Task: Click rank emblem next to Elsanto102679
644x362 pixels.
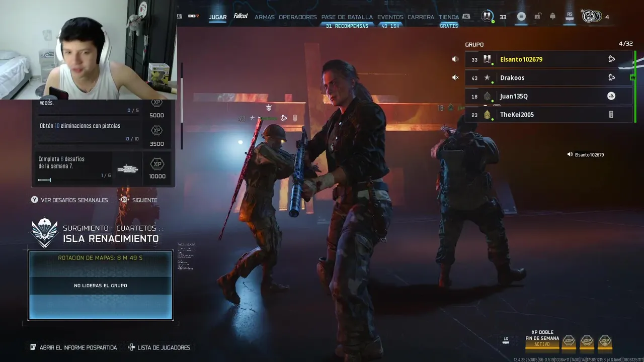Action: 487,59
